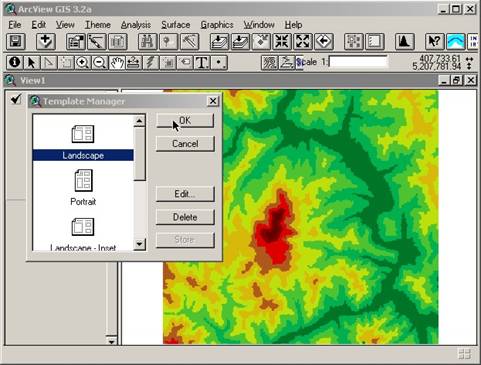Select the Pan hand tool
The width and height of the screenshot is (481, 365).
(117, 62)
